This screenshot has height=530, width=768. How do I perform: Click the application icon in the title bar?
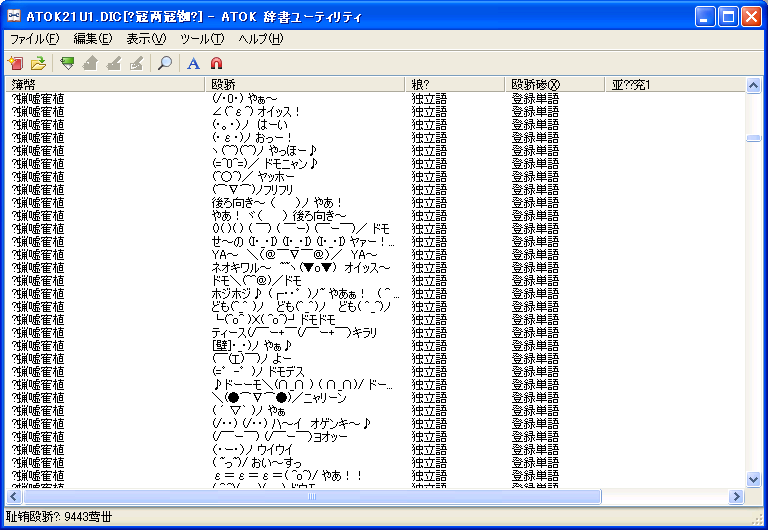pos(14,16)
